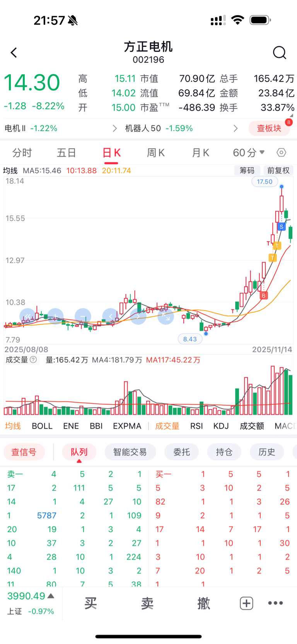Switch to 分时 tab
This screenshot has height=644, width=297.
pos(22,152)
